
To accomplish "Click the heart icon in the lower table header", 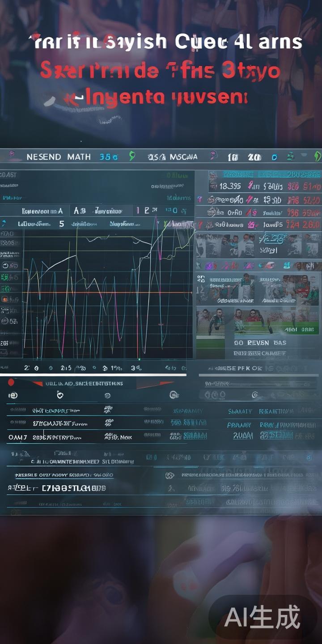I will pyautogui.click(x=60, y=395).
